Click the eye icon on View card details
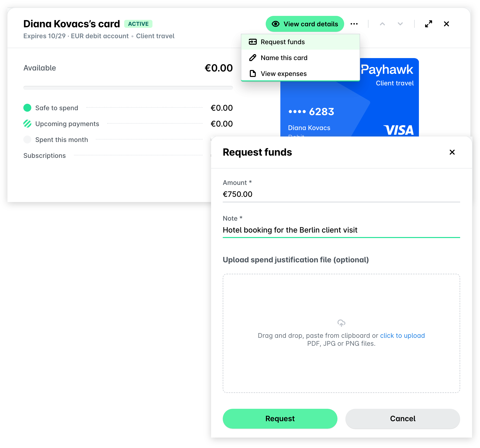 pos(276,24)
